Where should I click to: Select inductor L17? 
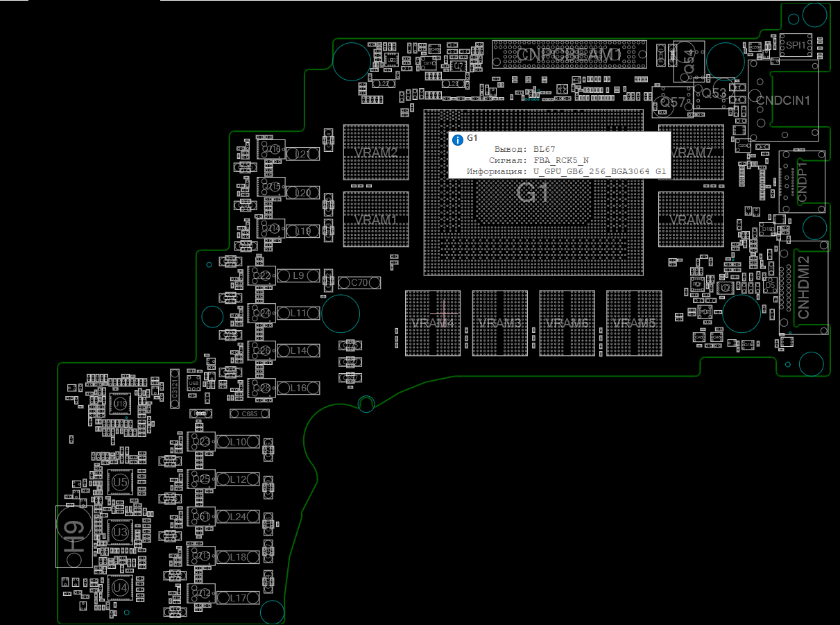click(238, 597)
